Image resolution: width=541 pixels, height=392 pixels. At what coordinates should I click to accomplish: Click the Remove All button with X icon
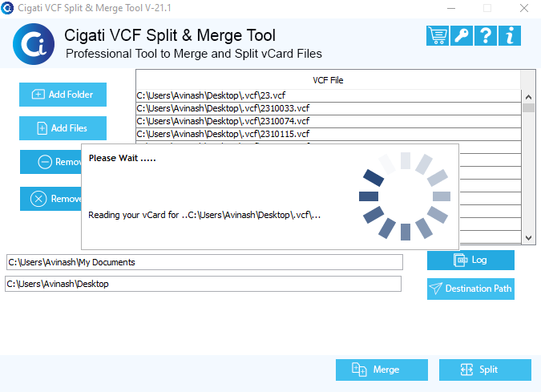[50, 199]
